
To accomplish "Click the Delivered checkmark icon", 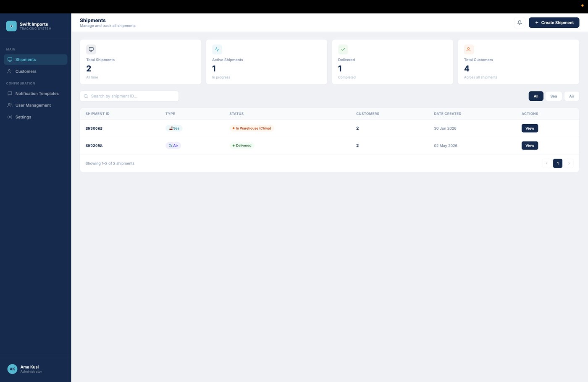I will coord(343,50).
